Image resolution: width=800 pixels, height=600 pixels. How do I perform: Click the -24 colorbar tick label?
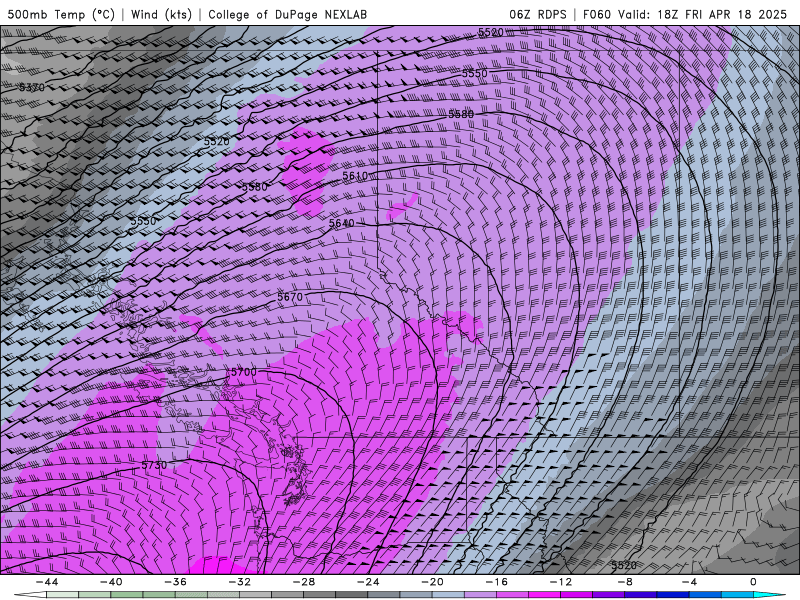click(368, 582)
